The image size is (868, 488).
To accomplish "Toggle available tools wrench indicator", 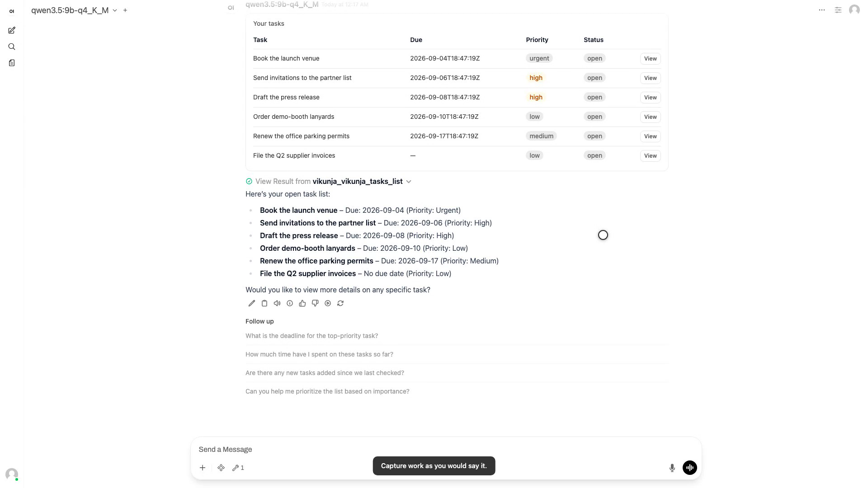I will coord(238,468).
